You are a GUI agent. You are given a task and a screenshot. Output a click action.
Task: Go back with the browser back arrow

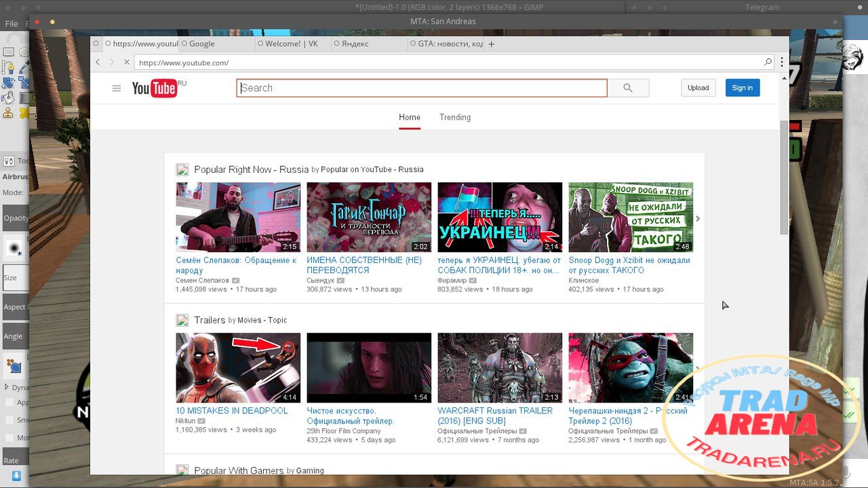pos(98,62)
